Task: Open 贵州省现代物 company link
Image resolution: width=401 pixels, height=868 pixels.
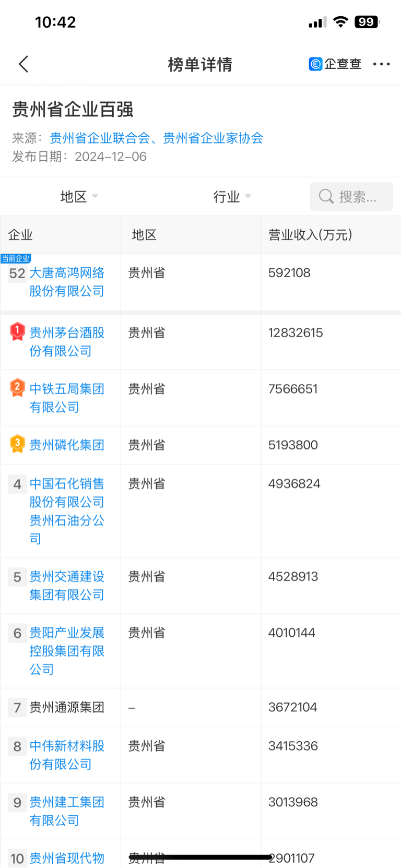Action: (67, 858)
